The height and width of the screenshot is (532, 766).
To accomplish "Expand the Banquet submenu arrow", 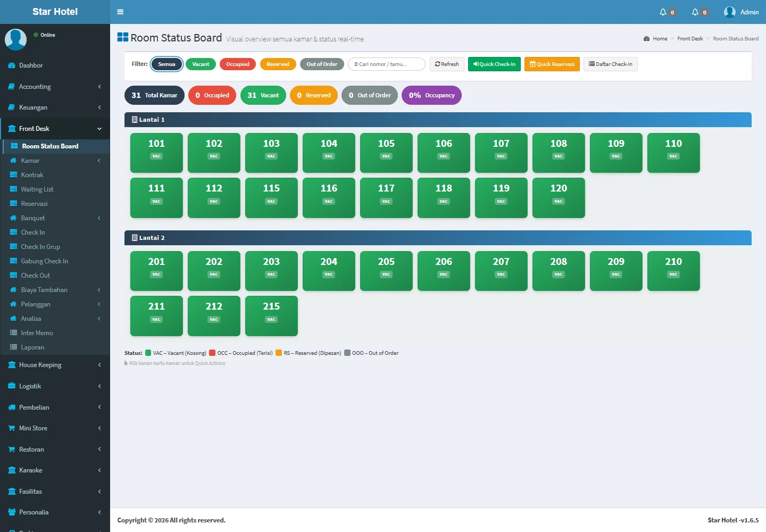I will click(99, 218).
